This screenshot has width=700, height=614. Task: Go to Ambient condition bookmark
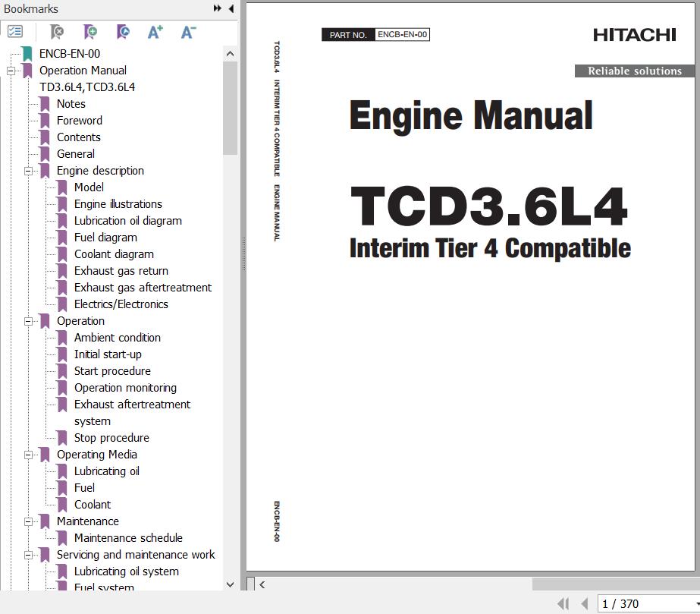coord(118,338)
